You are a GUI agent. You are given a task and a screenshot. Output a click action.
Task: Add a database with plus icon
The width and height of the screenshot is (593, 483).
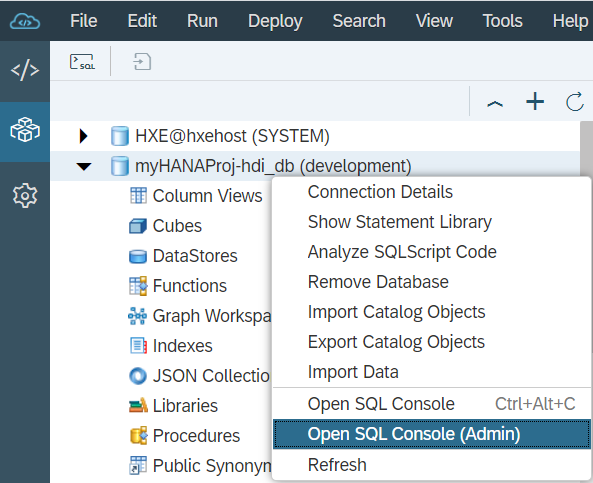point(535,102)
